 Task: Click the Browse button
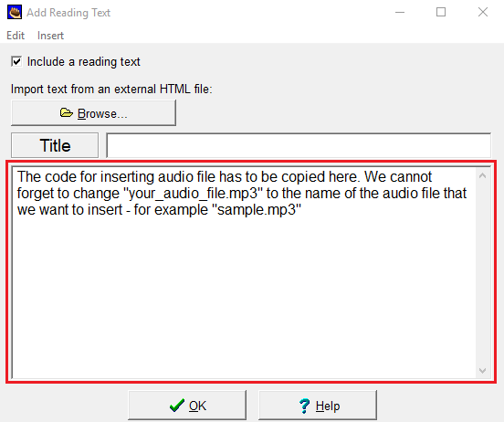coord(93,113)
